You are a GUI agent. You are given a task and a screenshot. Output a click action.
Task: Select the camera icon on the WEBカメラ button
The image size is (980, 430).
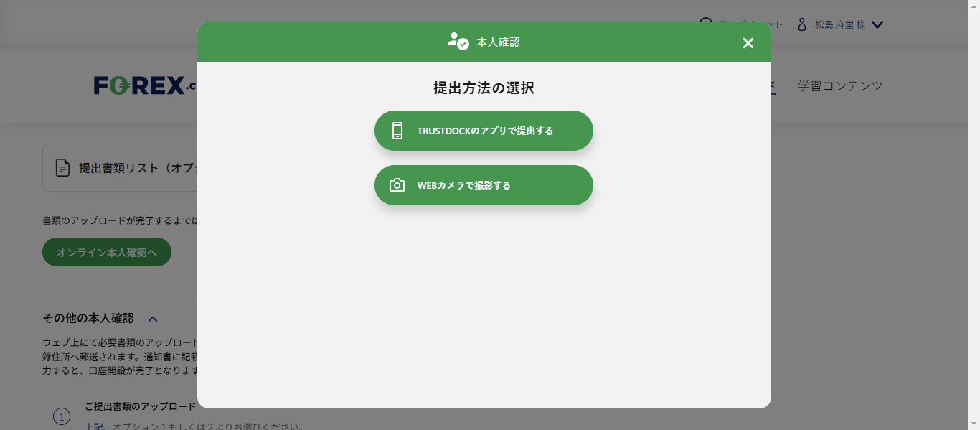point(397,184)
